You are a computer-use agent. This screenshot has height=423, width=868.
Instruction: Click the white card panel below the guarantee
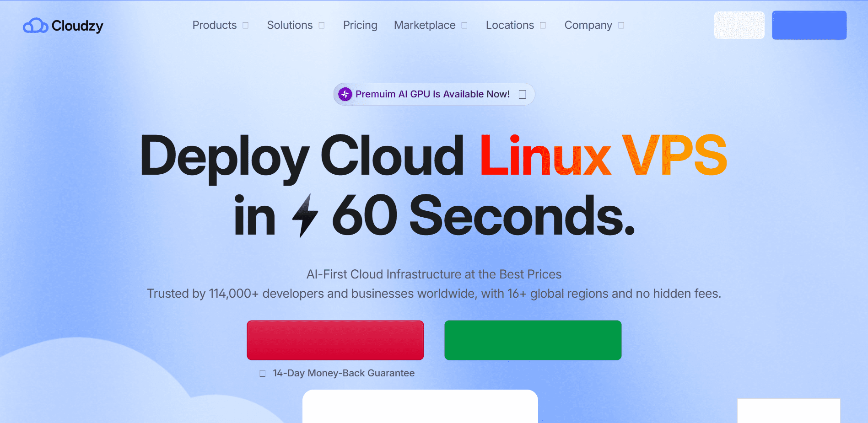(420, 406)
